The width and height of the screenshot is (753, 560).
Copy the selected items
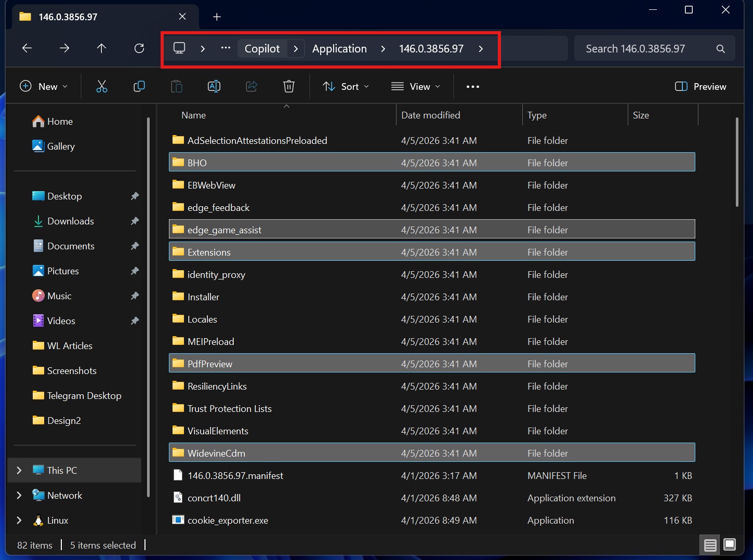(x=139, y=86)
